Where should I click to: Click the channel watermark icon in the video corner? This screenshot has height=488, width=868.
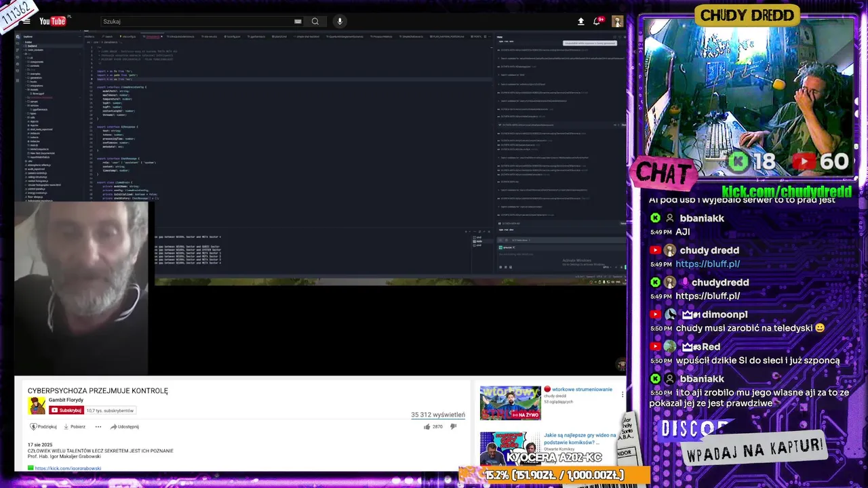(620, 365)
